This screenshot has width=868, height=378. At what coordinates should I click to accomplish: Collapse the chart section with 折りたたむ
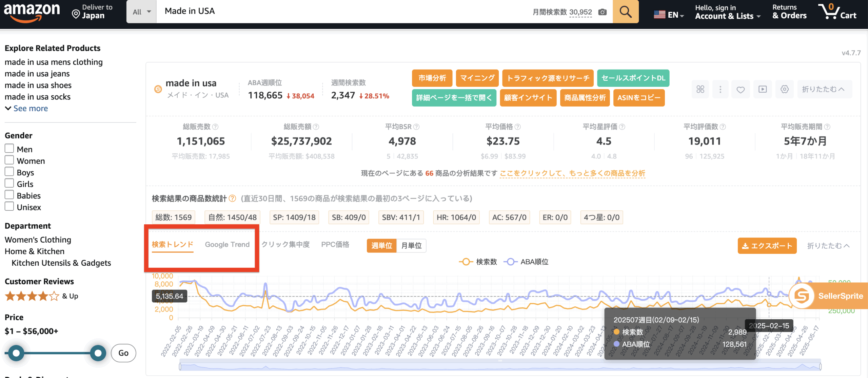[828, 246]
